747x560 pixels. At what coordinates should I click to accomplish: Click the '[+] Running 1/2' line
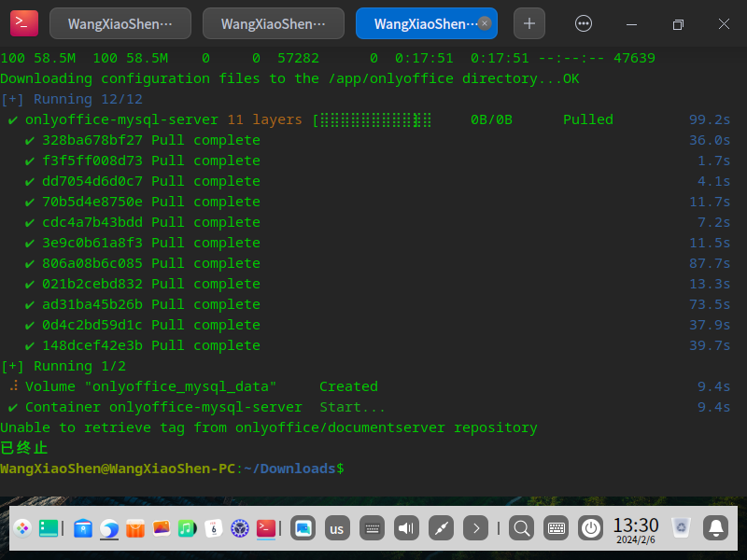63,366
